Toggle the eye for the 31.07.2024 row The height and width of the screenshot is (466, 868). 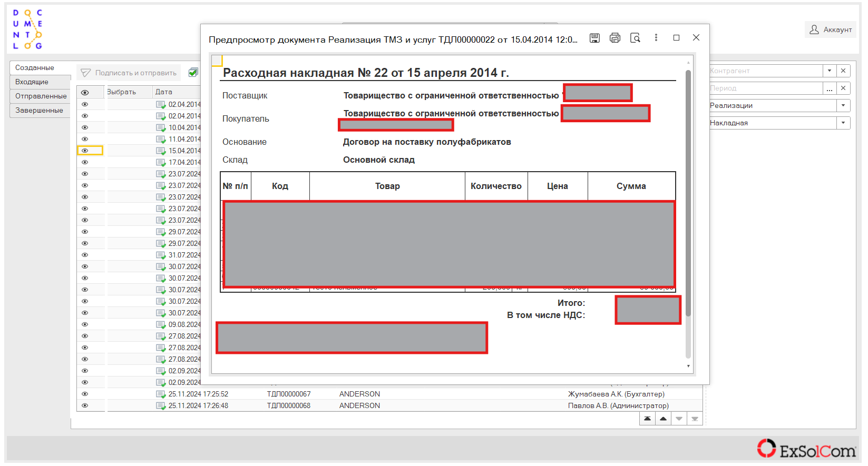pos(84,255)
